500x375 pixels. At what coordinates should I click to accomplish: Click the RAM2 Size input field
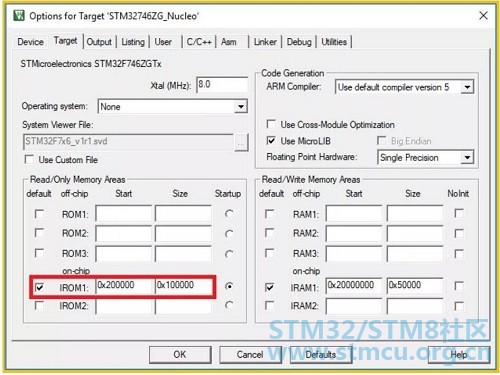pos(415,233)
